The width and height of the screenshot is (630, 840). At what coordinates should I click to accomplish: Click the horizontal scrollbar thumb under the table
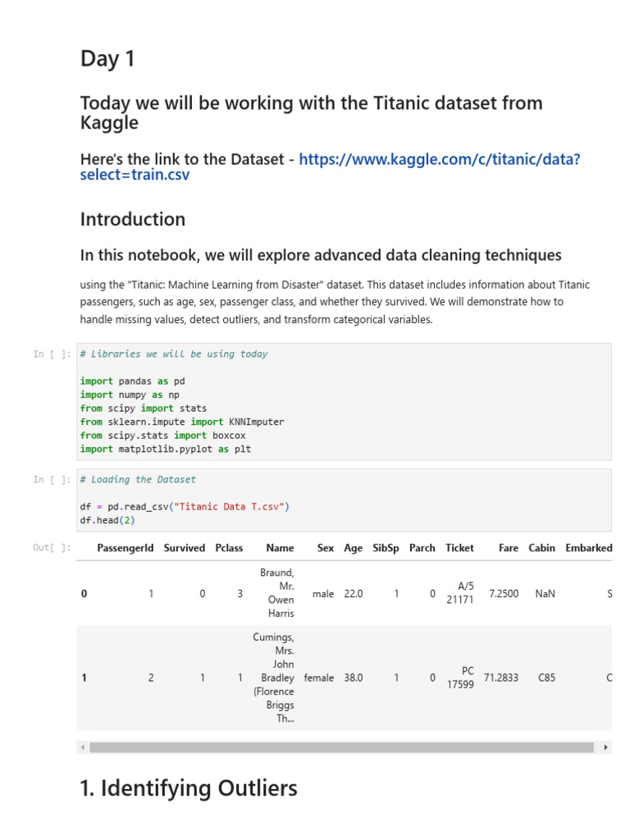click(340, 747)
